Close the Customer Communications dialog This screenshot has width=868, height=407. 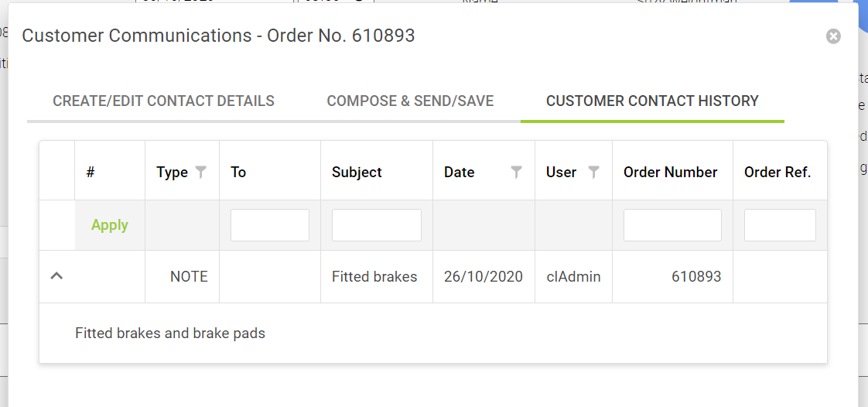click(x=833, y=36)
